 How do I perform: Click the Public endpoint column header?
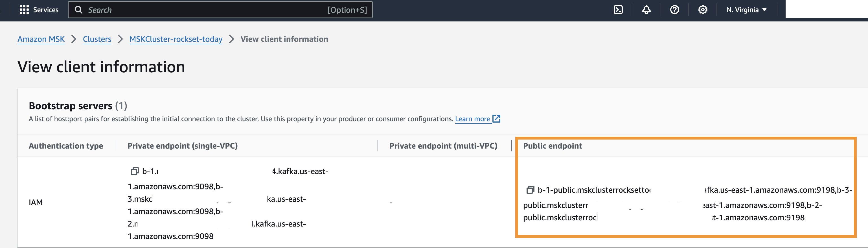pyautogui.click(x=552, y=146)
